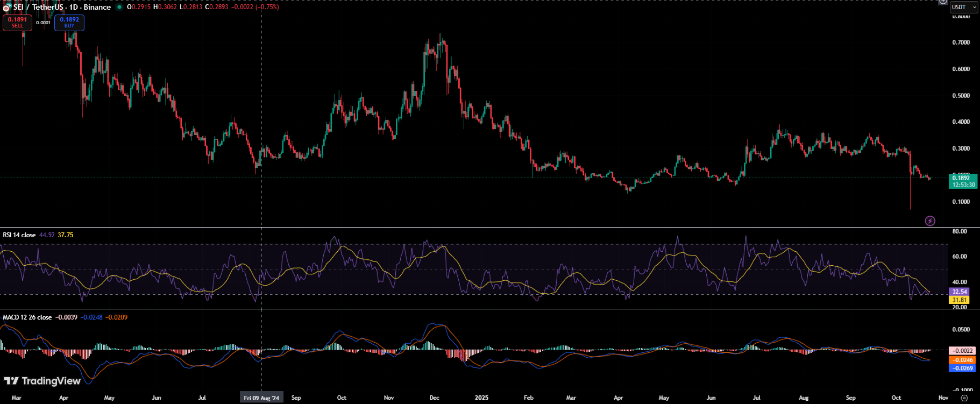Click the 0.3000 price axis level
Image resolution: width=980 pixels, height=404 pixels.
coord(961,148)
